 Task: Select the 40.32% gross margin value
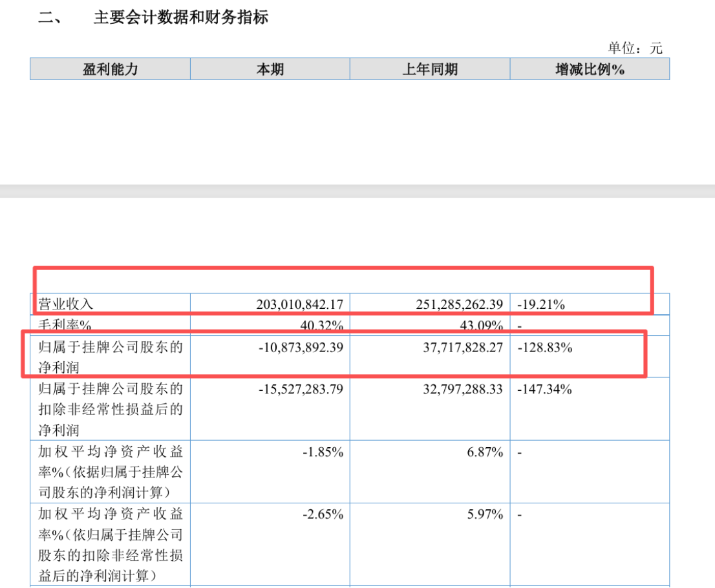[321, 325]
